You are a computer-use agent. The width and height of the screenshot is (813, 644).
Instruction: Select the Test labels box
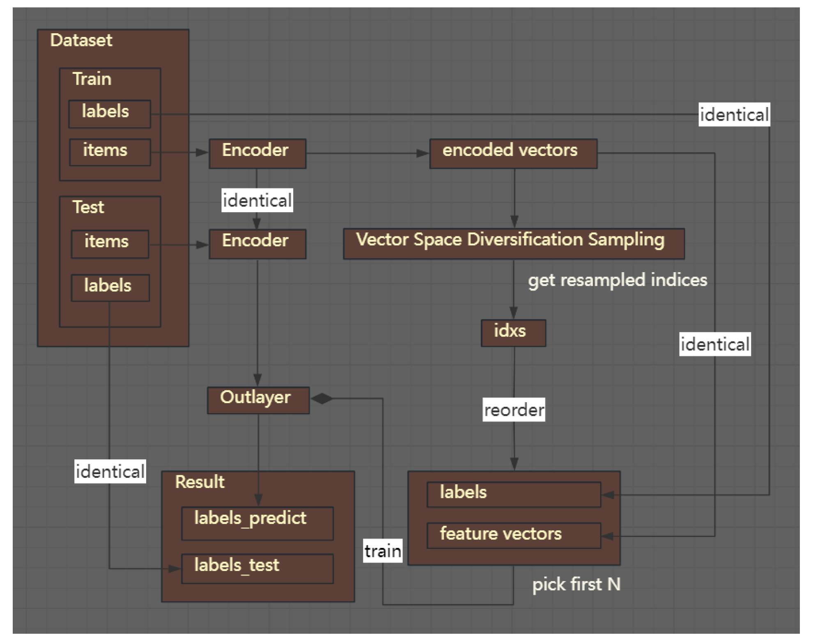[x=110, y=288]
